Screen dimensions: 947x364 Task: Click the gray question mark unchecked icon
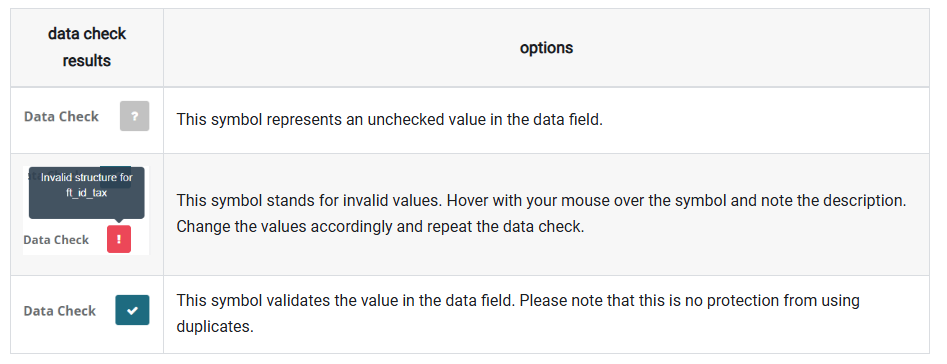(134, 117)
